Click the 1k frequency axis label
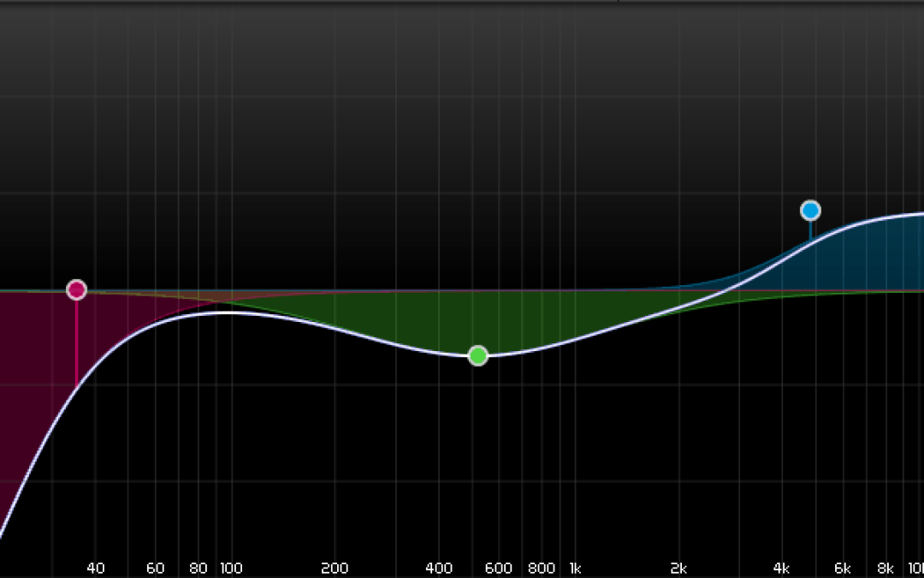Image resolution: width=924 pixels, height=578 pixels. click(575, 569)
